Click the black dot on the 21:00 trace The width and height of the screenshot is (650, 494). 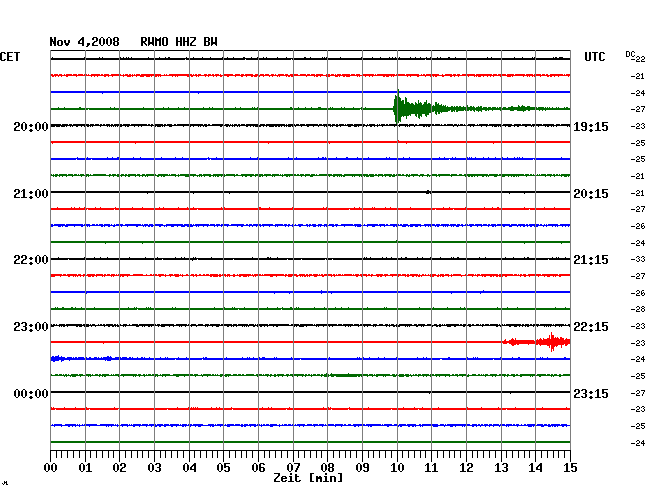428,192
